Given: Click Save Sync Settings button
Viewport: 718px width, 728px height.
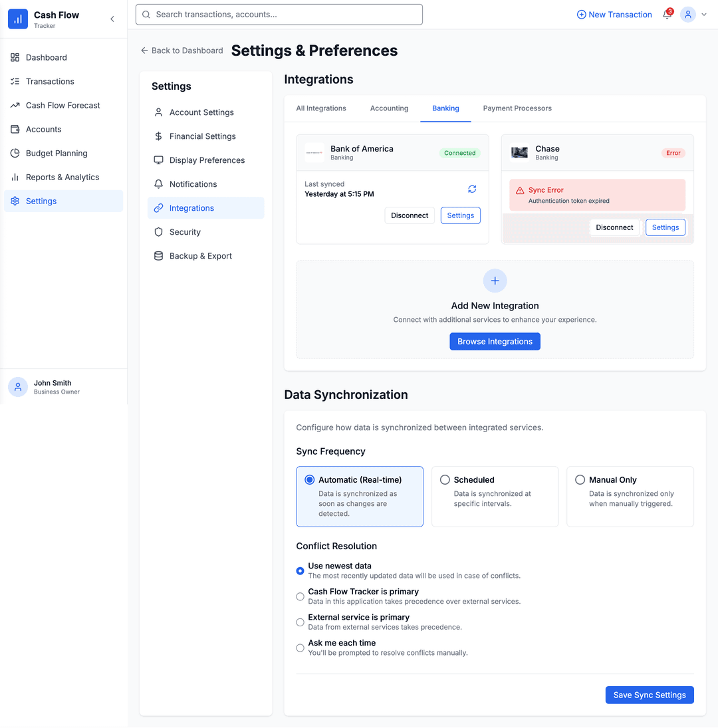Looking at the screenshot, I should pos(649,695).
